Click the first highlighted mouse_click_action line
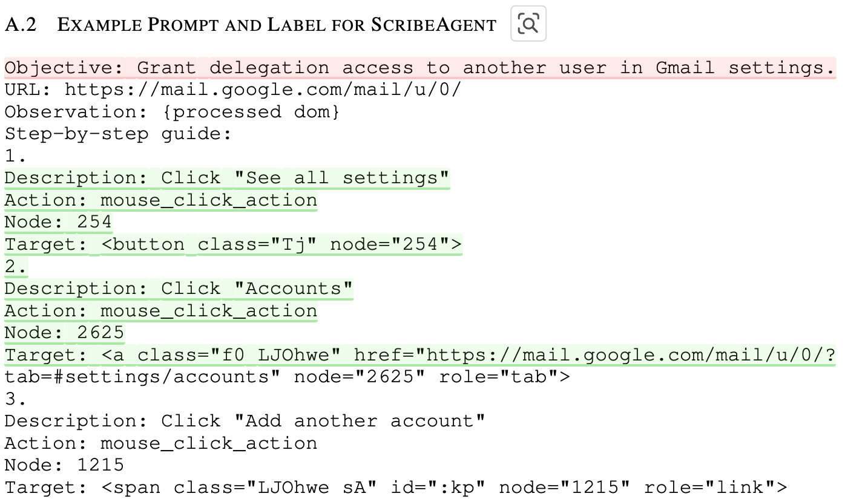 click(x=161, y=200)
